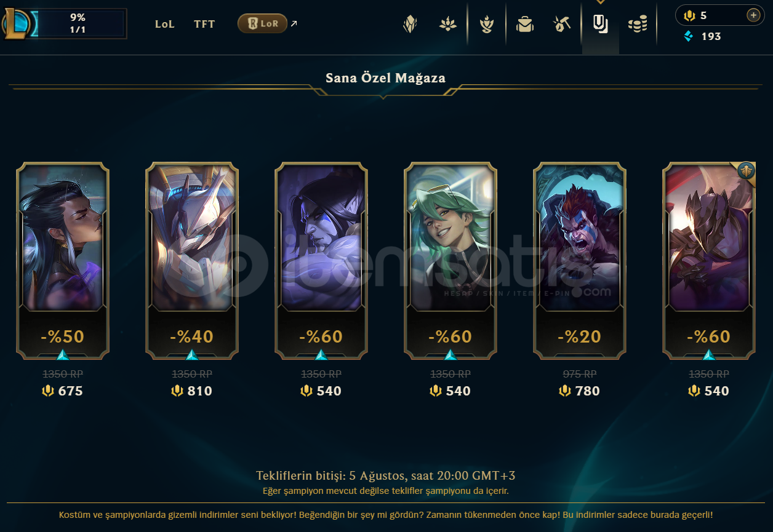Click the Loot hand-with-flower icon
The image size is (773, 532).
pyautogui.click(x=487, y=25)
